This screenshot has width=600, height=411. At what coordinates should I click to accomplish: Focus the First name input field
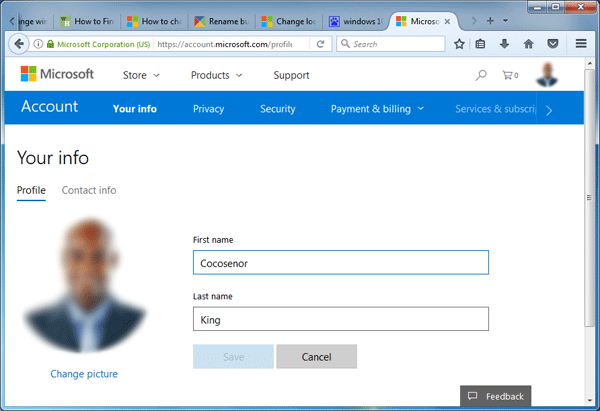(341, 263)
